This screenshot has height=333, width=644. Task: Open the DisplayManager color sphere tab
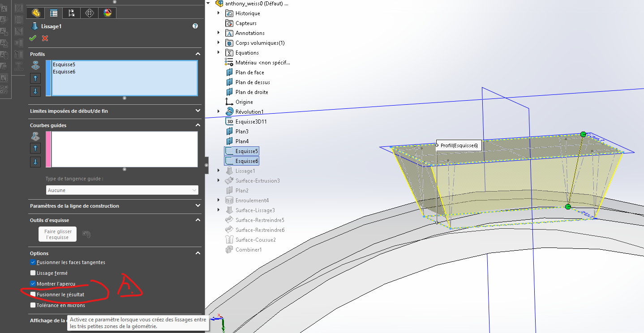click(107, 13)
